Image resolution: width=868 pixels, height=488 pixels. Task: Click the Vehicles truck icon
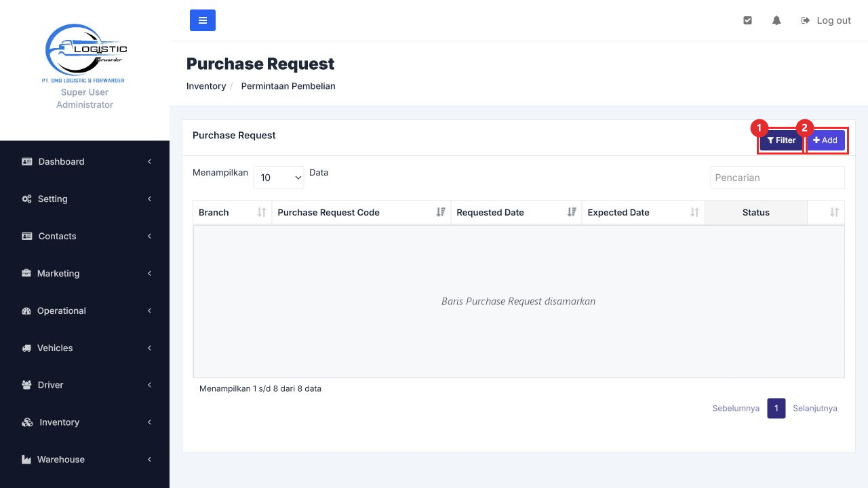(x=27, y=348)
